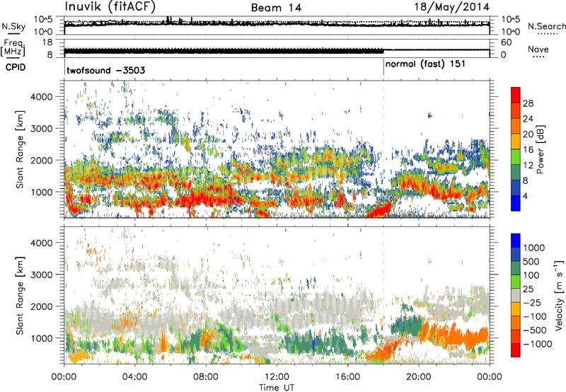Click the '20:00' time axis label
The height and width of the screenshot is (392, 566).
click(x=418, y=377)
